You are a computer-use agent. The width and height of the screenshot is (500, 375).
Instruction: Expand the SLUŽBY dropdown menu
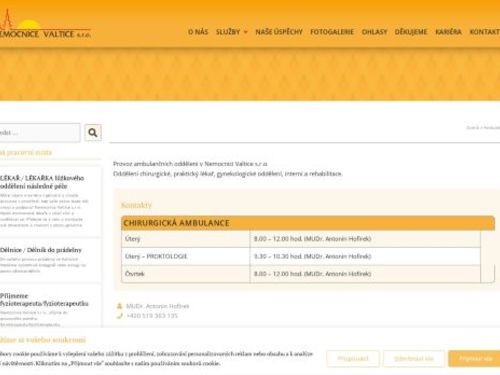coord(232,32)
